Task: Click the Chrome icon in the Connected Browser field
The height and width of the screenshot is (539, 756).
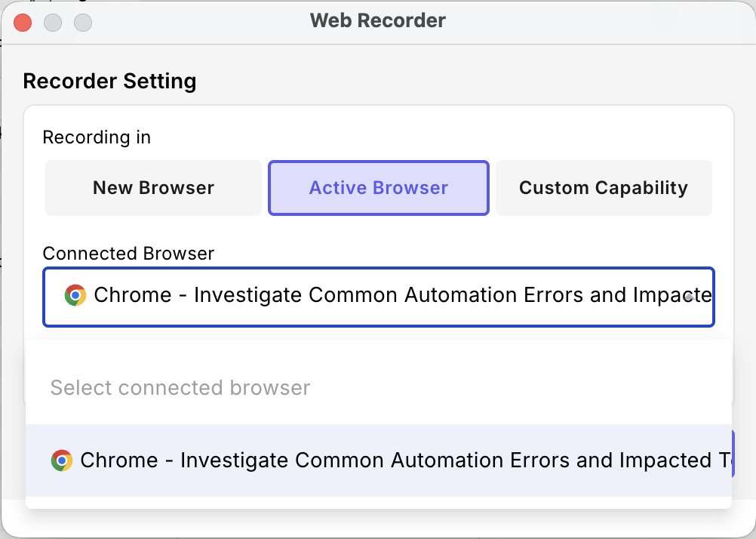Action: 75,295
